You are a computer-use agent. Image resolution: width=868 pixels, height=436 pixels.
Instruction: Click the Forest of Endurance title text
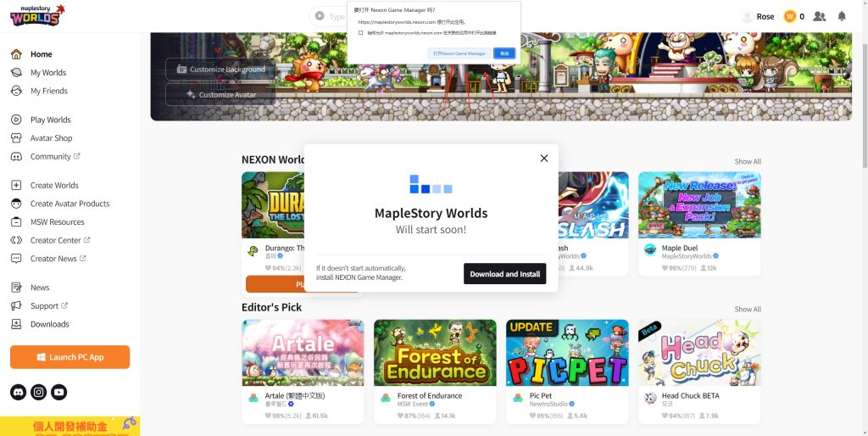(430, 395)
